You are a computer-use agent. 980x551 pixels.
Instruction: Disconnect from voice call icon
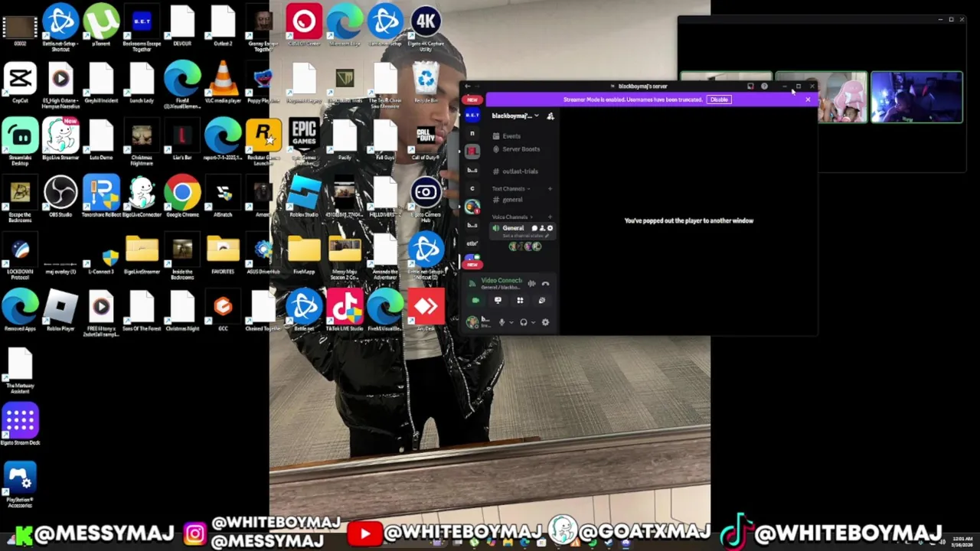pos(545,283)
